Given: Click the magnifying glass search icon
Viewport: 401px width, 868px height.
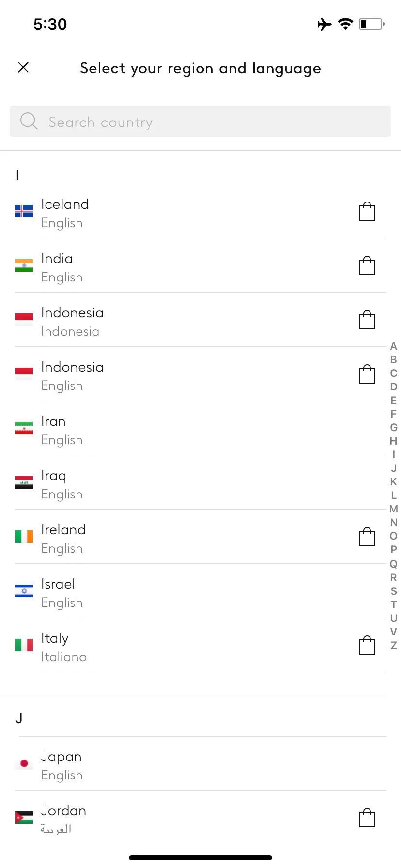Looking at the screenshot, I should [29, 121].
